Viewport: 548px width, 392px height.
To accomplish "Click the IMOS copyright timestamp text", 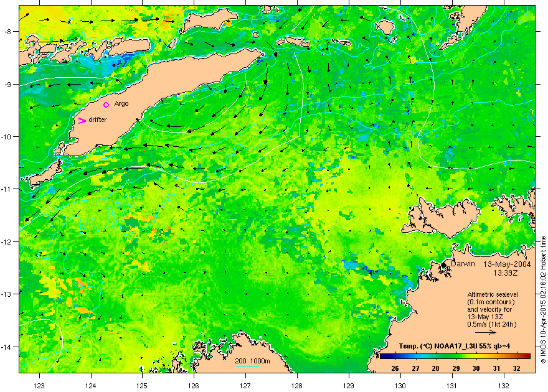I will [x=543, y=300].
